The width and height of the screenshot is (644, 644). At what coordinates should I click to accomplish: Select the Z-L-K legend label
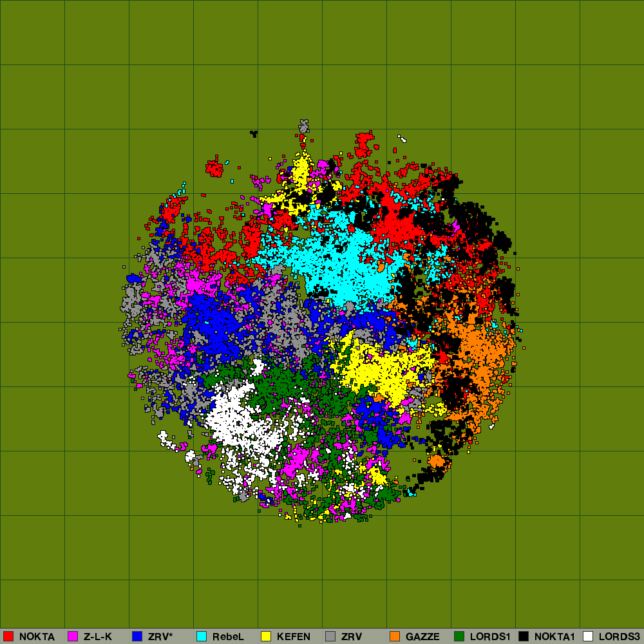[x=98, y=637]
